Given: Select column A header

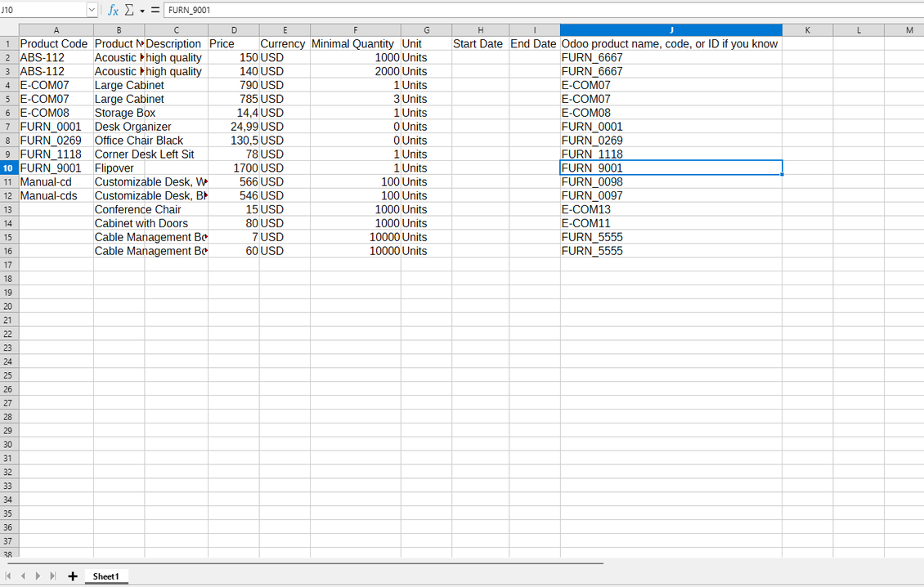Looking at the screenshot, I should pyautogui.click(x=56, y=30).
